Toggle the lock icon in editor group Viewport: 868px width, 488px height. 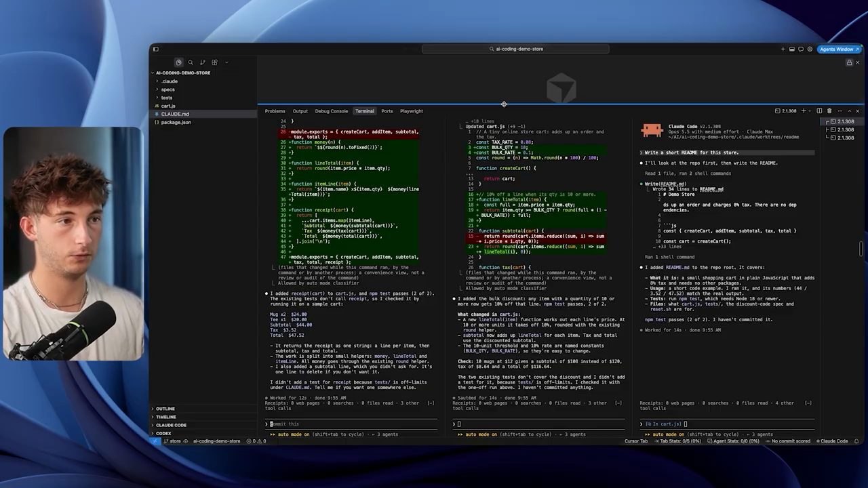849,62
